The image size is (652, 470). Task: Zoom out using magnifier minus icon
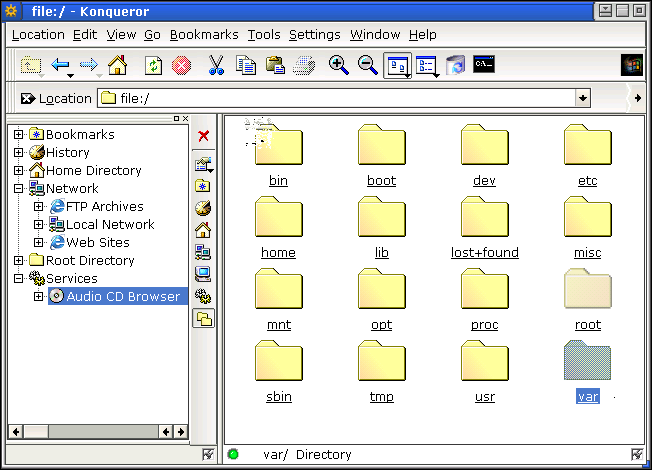pos(368,65)
